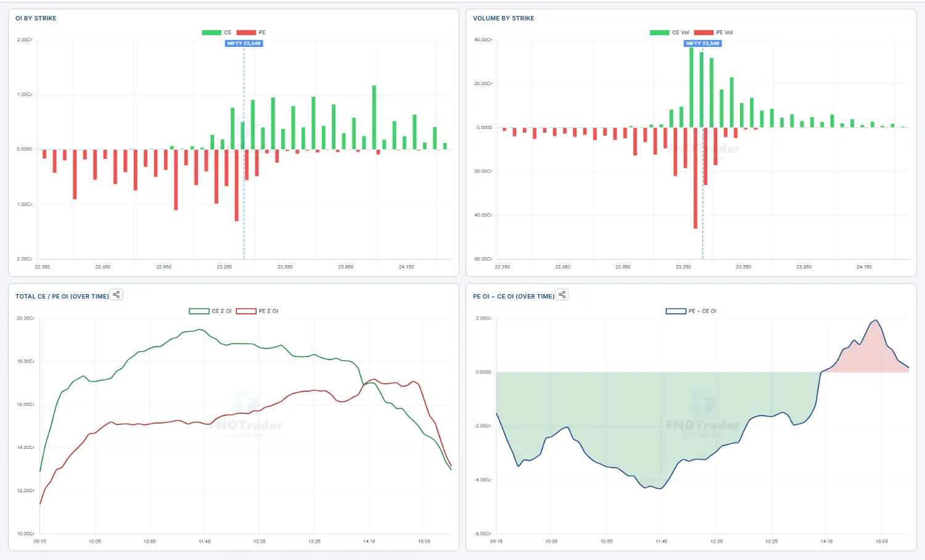Toggle CE Σ OI line in legend
Screen dimensions: 925x560
pyautogui.click(x=210, y=311)
